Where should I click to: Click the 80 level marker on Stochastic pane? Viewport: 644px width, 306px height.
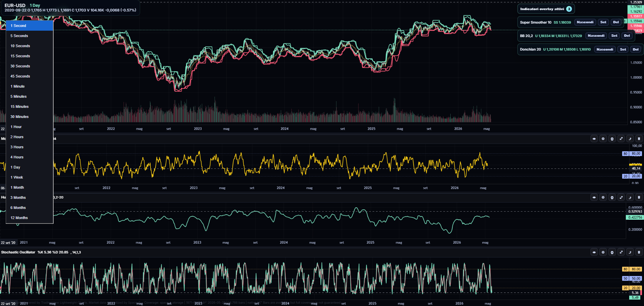pyautogui.click(x=625, y=269)
